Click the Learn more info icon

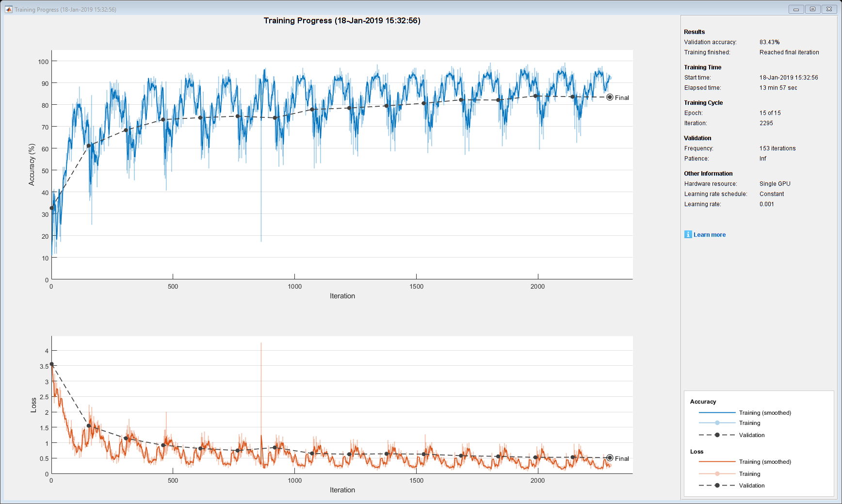click(x=688, y=234)
